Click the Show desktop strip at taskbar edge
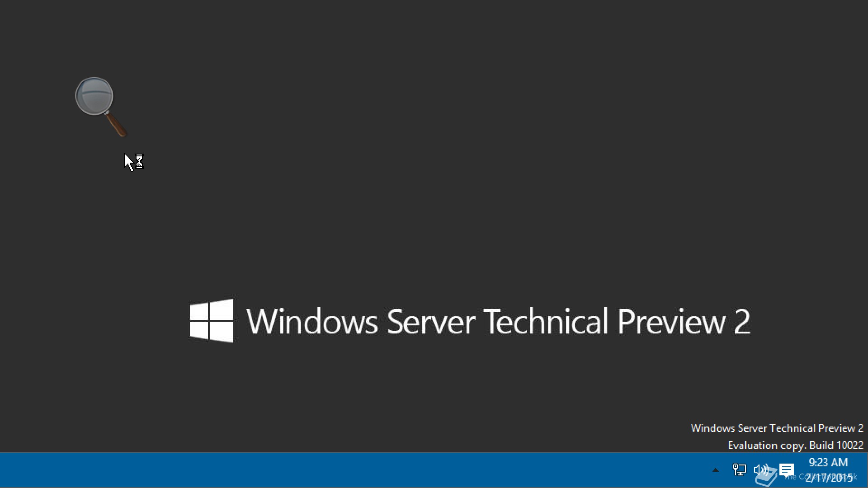The image size is (868, 488). [x=865, y=470]
